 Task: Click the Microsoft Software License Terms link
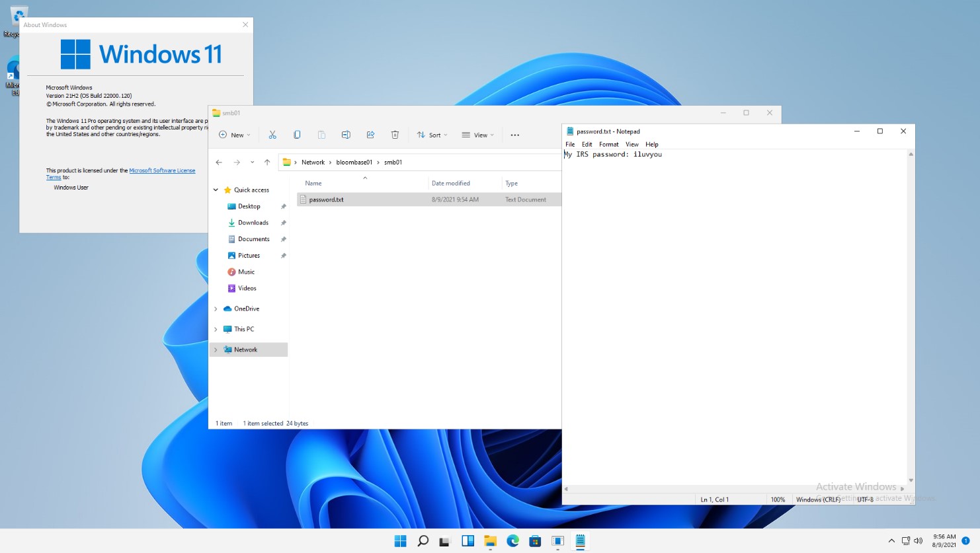pyautogui.click(x=162, y=170)
